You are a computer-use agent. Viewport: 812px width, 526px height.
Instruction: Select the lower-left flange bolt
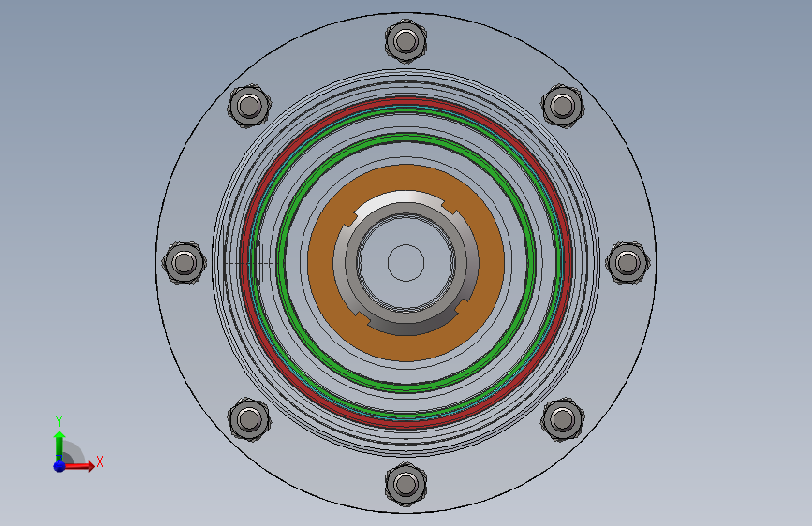[x=249, y=418]
